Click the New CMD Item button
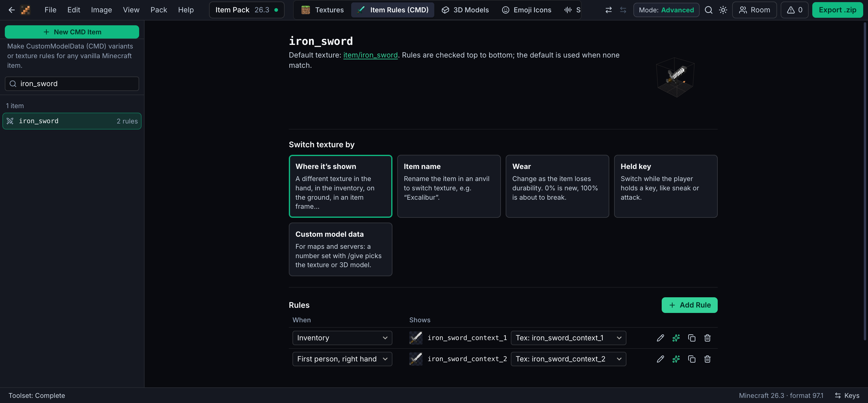 pyautogui.click(x=72, y=32)
